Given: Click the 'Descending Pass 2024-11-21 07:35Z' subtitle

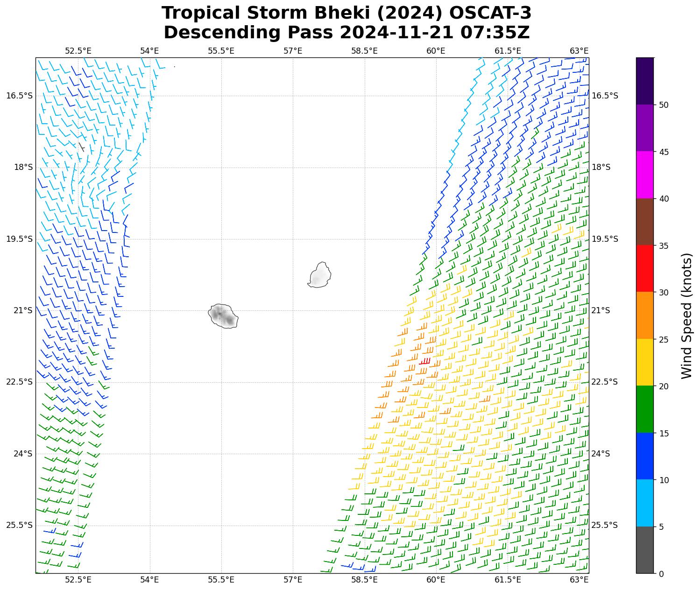Looking at the screenshot, I should 346,33.
